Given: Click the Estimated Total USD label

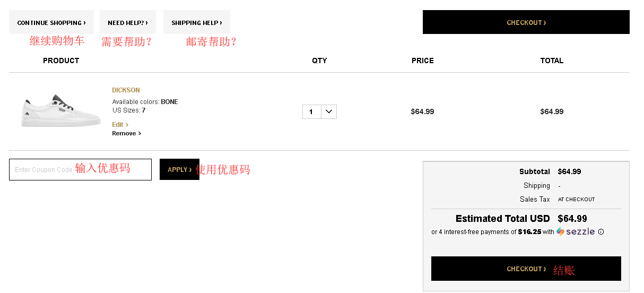Looking at the screenshot, I should pos(502,219).
